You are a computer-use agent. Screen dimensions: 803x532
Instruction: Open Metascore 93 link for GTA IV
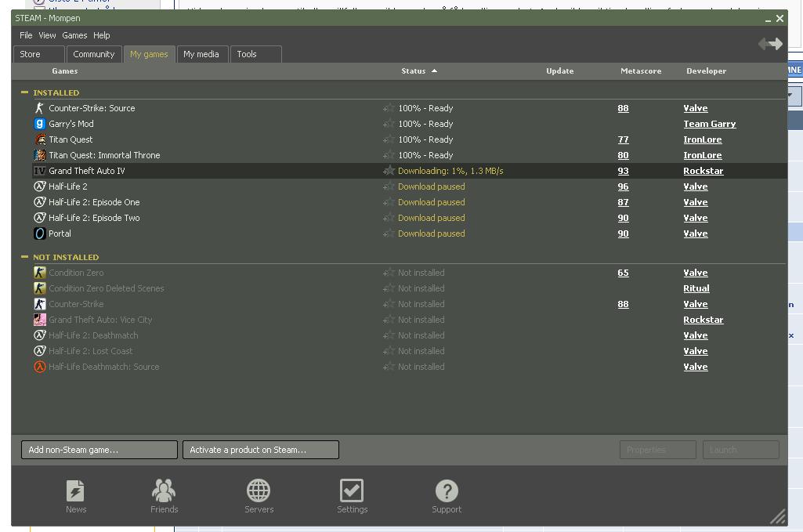pos(623,171)
